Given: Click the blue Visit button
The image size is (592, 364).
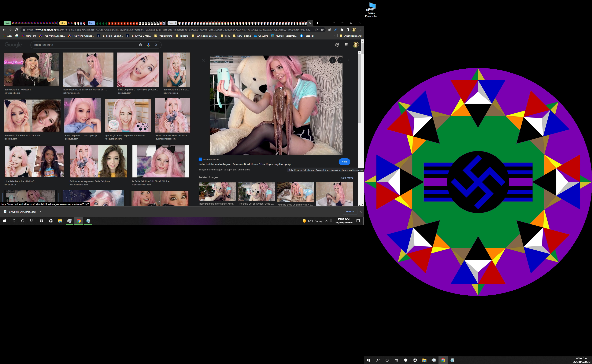Looking at the screenshot, I should coord(344,162).
